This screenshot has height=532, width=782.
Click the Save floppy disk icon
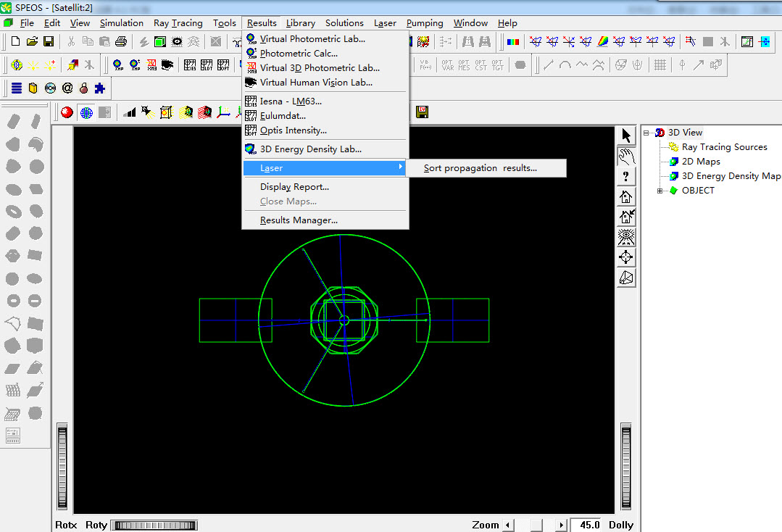click(x=49, y=41)
